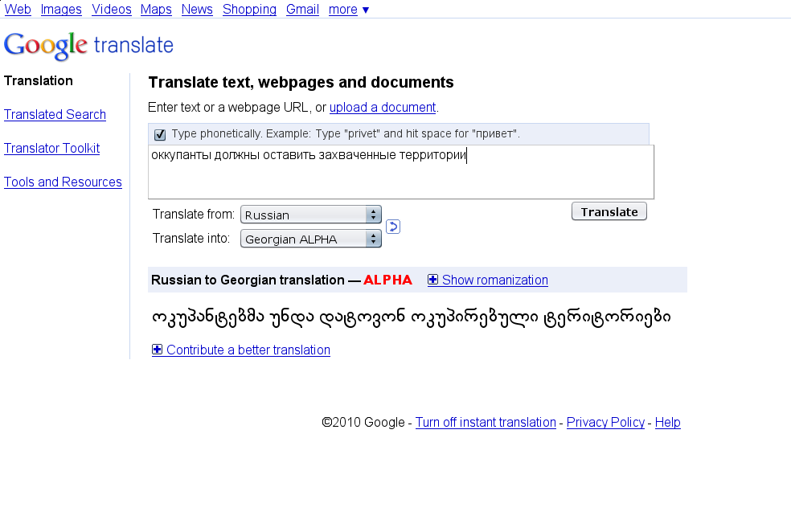This screenshot has width=791, height=532.
Task: Click Turn off instant translation link
Action: click(x=486, y=423)
